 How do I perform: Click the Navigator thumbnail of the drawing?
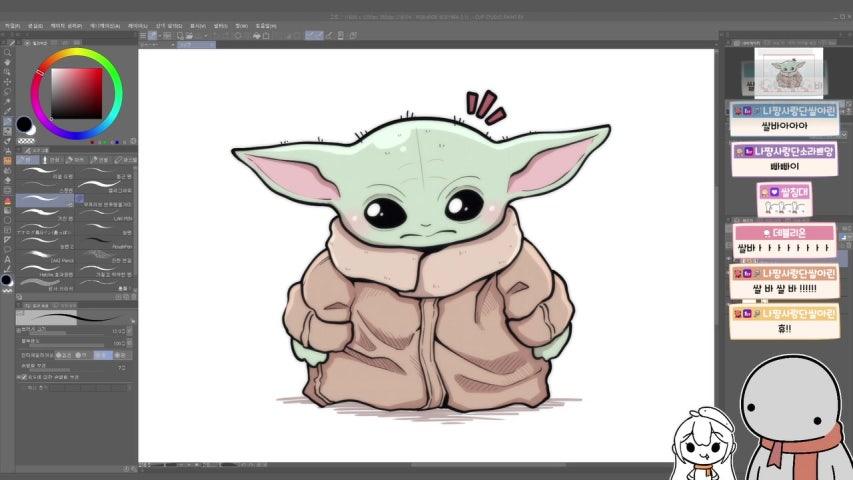tap(788, 73)
